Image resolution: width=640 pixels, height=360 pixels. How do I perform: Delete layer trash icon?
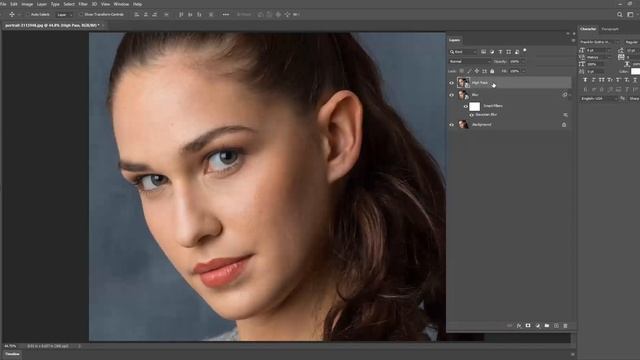566,326
